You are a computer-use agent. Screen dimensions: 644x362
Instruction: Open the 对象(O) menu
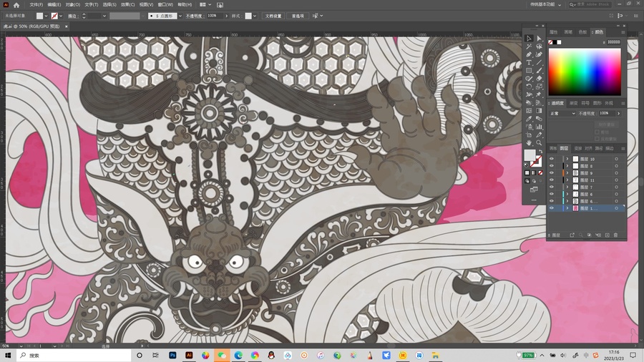pos(73,5)
